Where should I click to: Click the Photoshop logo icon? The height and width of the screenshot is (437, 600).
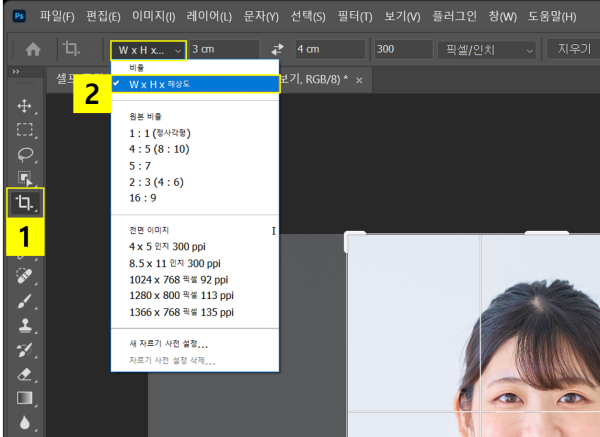[x=19, y=16]
